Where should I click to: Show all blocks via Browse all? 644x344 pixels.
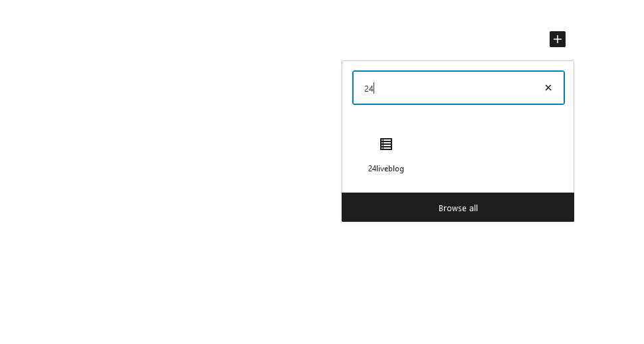458,207
